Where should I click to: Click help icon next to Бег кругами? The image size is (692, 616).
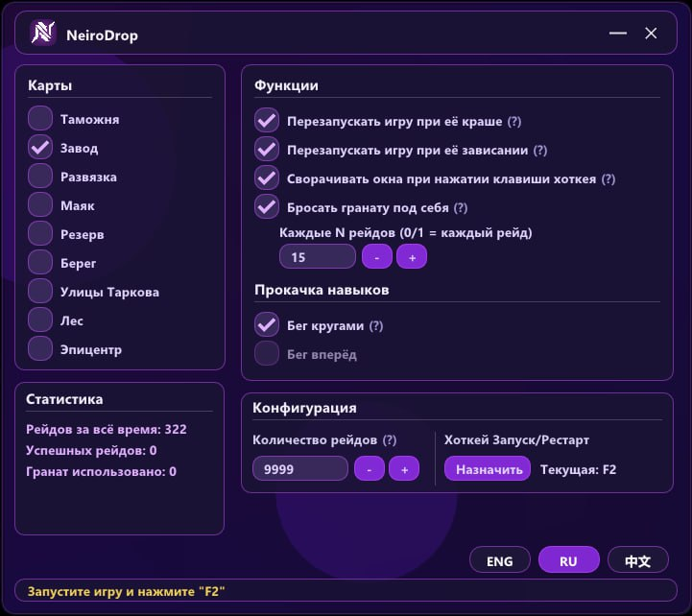376,326
